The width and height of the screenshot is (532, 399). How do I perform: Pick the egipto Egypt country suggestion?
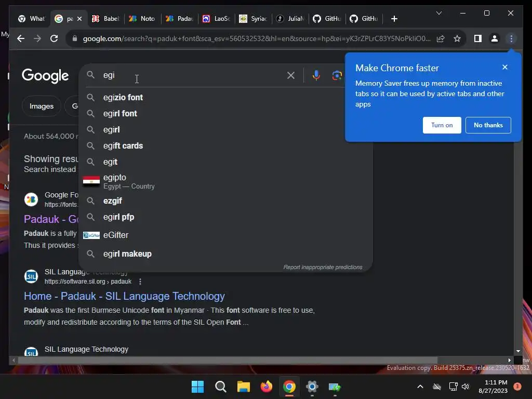[x=225, y=181]
